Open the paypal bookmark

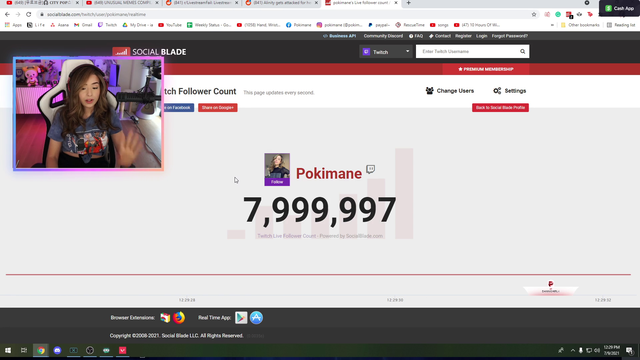click(x=379, y=25)
